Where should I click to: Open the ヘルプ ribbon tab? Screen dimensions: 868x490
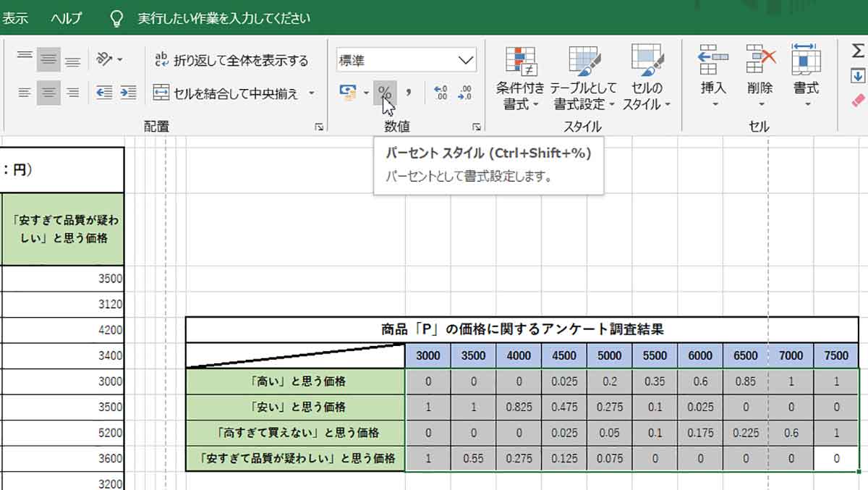click(67, 16)
